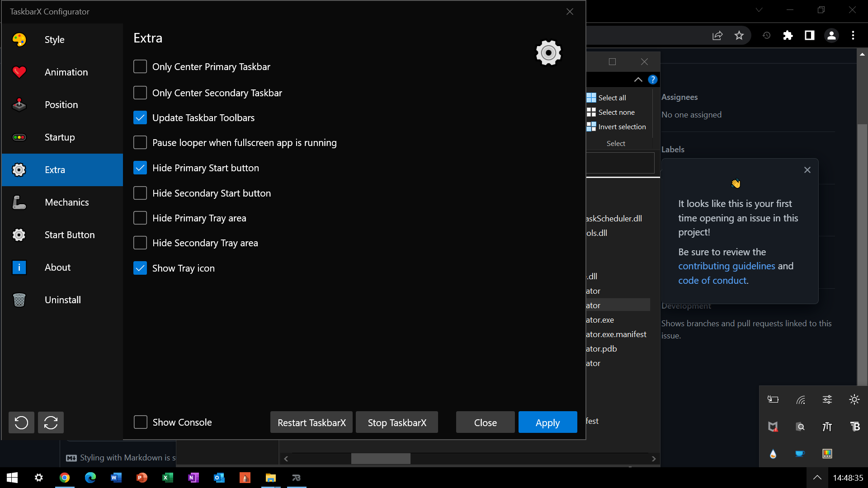The image size is (868, 488).
Task: Enable Only Center Primary Taskbar
Action: 140,66
